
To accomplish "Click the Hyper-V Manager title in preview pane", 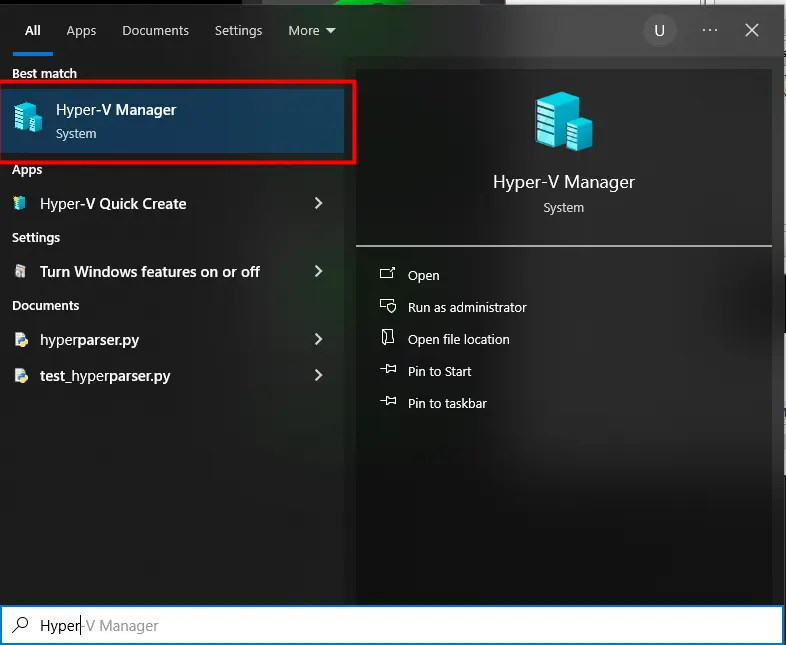I will click(x=564, y=182).
